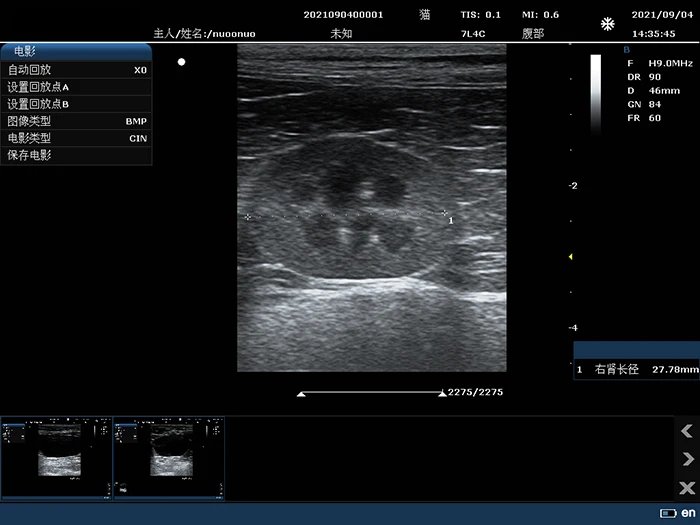Open the second saved image thumbnail

169,457
